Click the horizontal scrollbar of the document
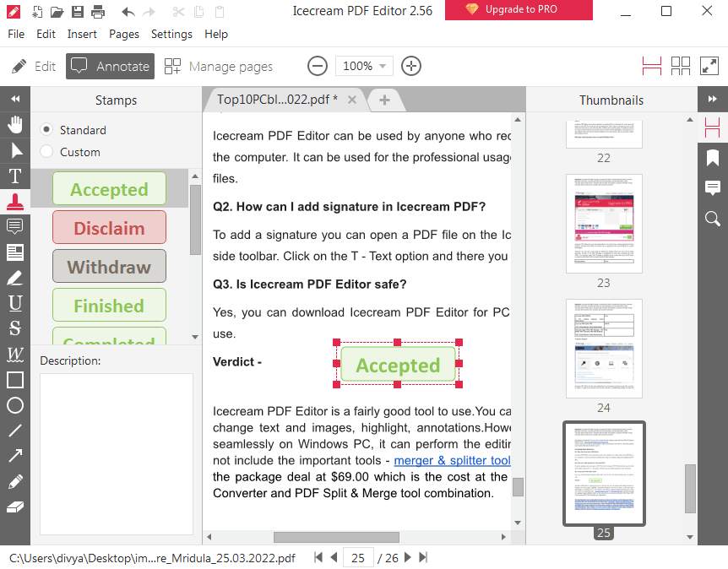 (x=336, y=538)
